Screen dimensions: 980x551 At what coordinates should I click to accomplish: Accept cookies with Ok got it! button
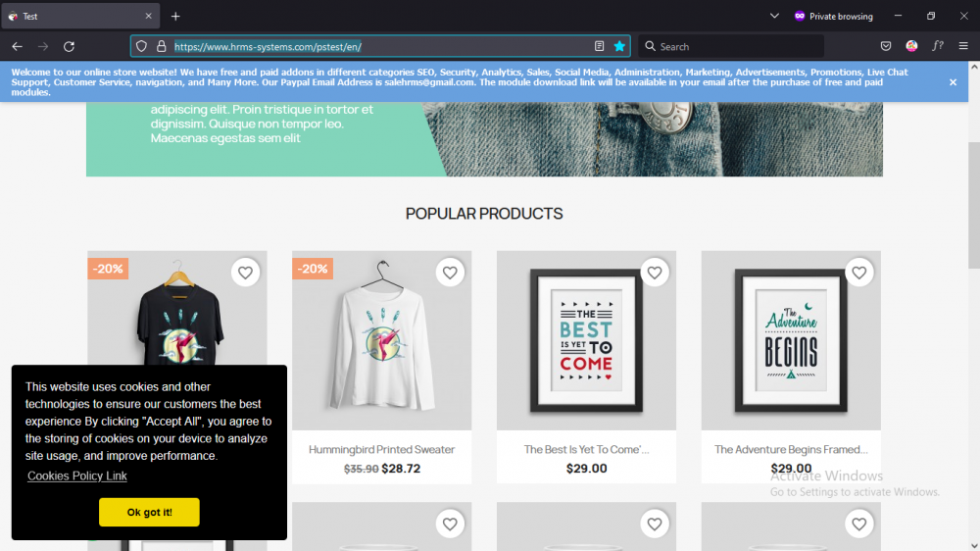click(149, 512)
